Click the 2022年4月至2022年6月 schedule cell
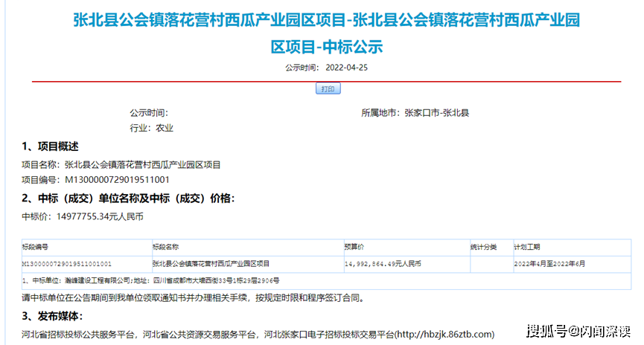Viewport: 644px width, 345px height. click(549, 263)
